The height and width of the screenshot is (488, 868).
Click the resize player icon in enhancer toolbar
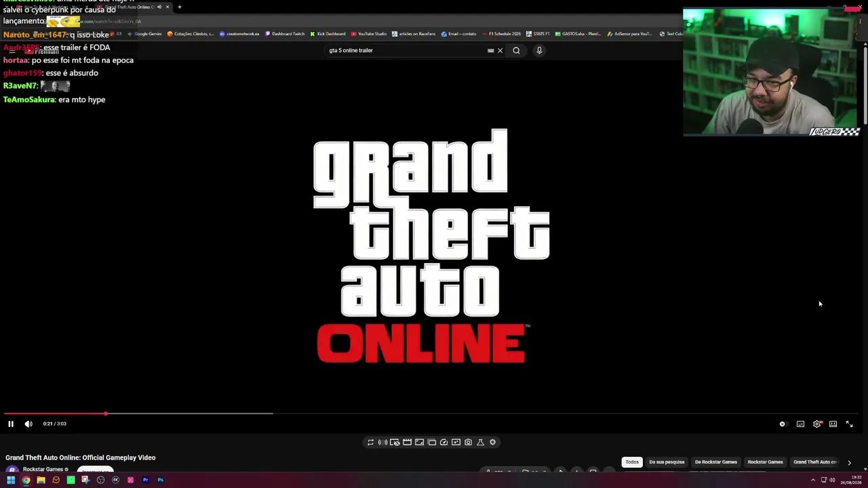click(x=419, y=443)
